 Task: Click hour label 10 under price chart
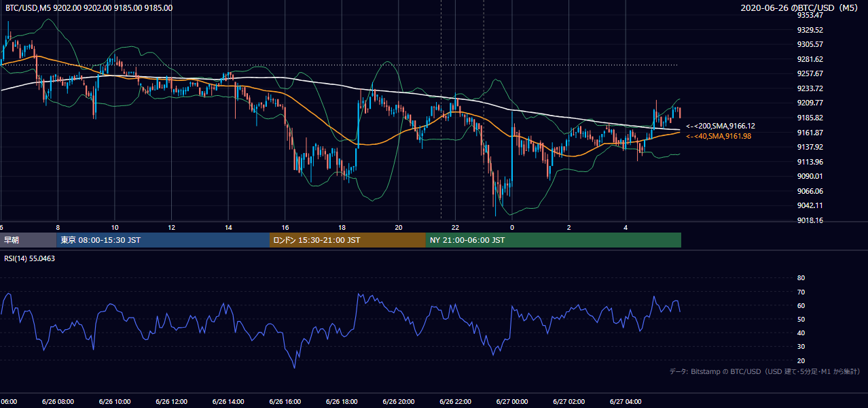(115, 227)
